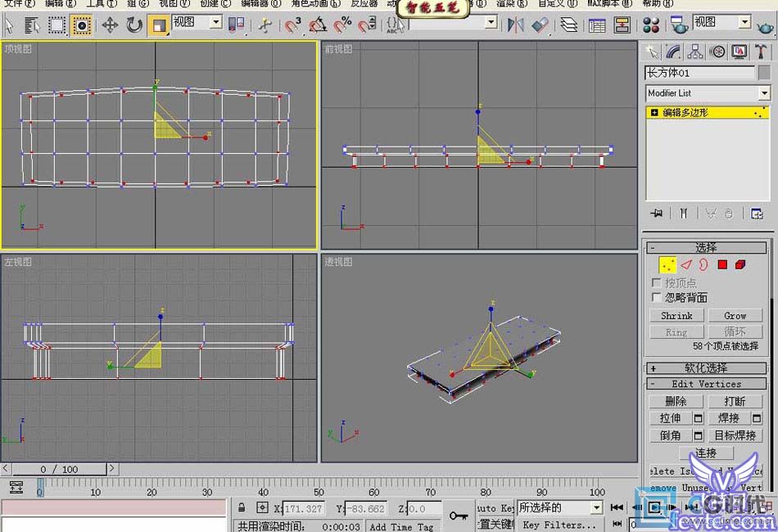
Task: Activate Select and Scale tool
Action: pyautogui.click(x=159, y=25)
